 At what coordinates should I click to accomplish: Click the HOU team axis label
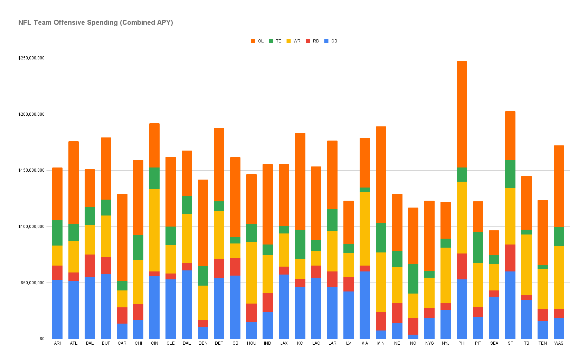[x=252, y=343]
